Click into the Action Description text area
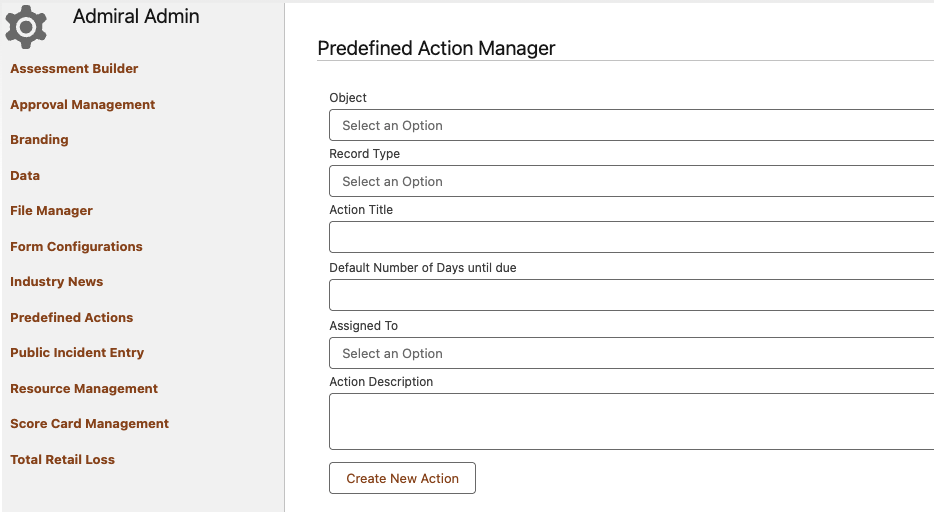Image resolution: width=934 pixels, height=512 pixels. (631, 422)
